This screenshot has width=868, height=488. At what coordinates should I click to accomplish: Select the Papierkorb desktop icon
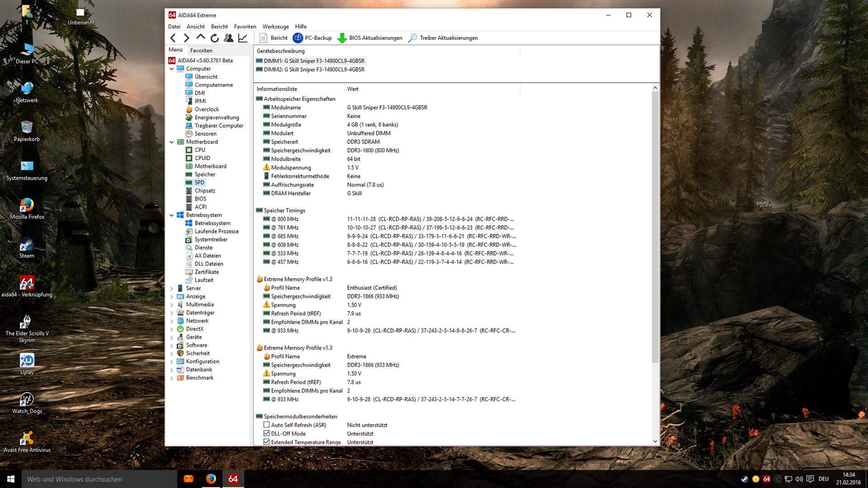pyautogui.click(x=27, y=131)
